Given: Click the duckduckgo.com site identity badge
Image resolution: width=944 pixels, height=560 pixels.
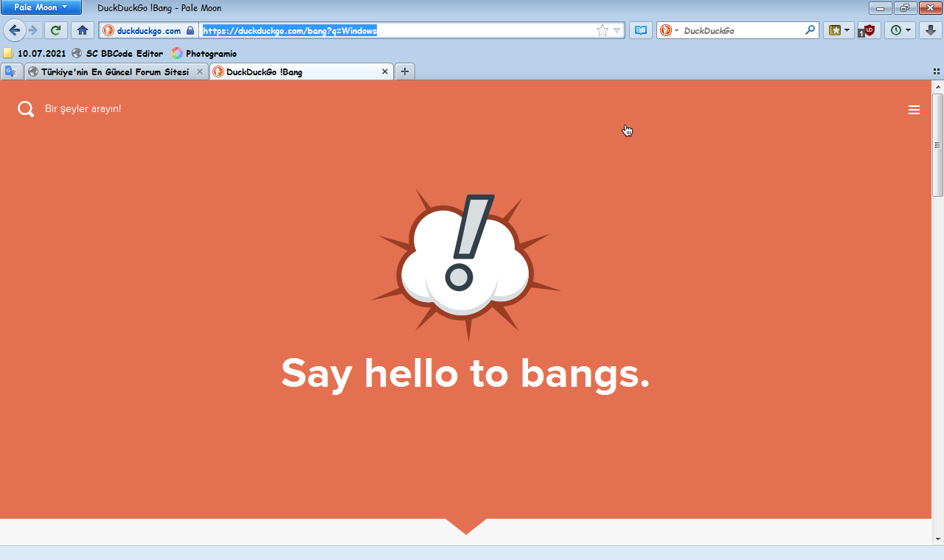Looking at the screenshot, I should 148,30.
